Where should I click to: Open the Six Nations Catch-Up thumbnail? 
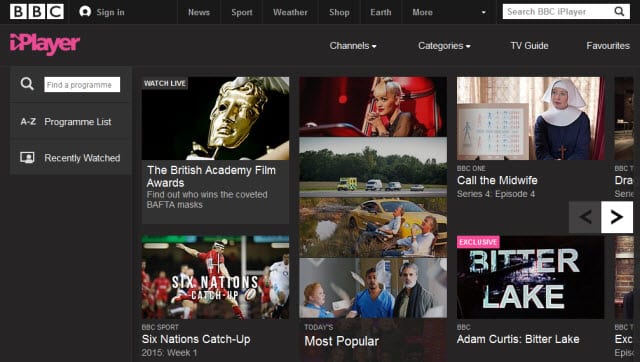point(216,277)
